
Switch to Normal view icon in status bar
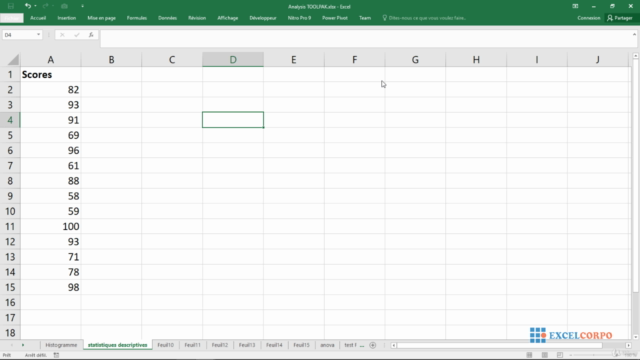click(x=529, y=355)
